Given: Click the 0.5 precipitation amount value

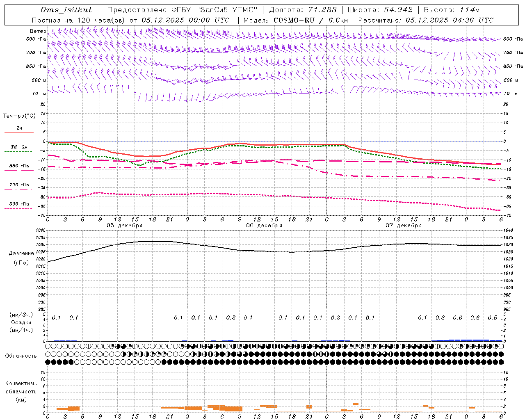Looking at the screenshot, I should (493, 317).
